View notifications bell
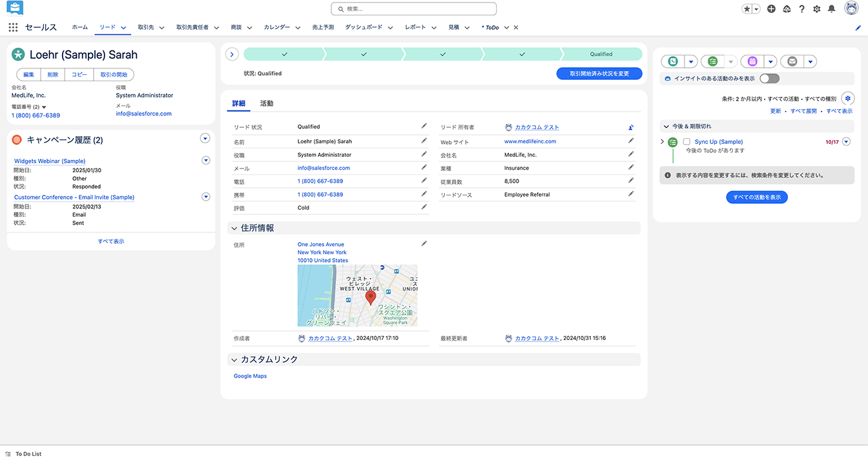 [x=832, y=9]
